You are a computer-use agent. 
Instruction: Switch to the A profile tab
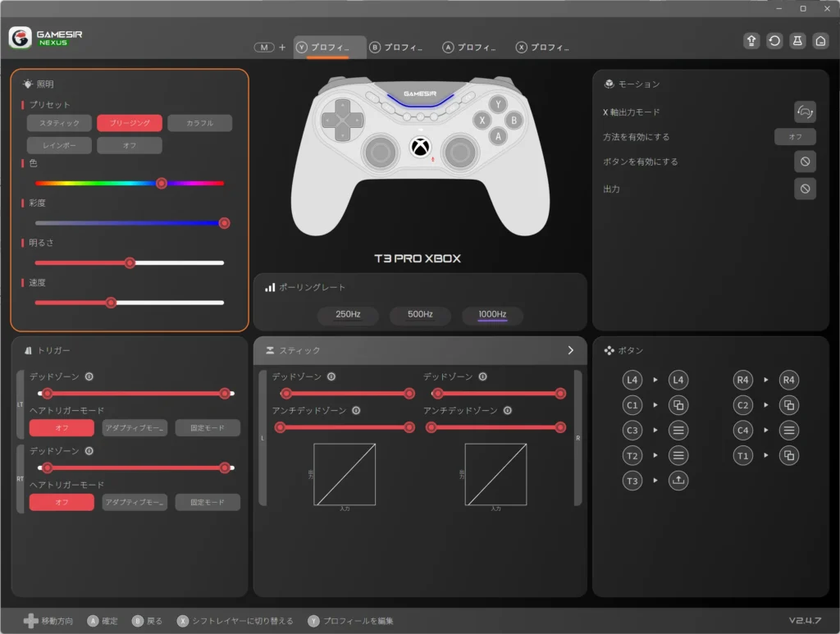(469, 47)
